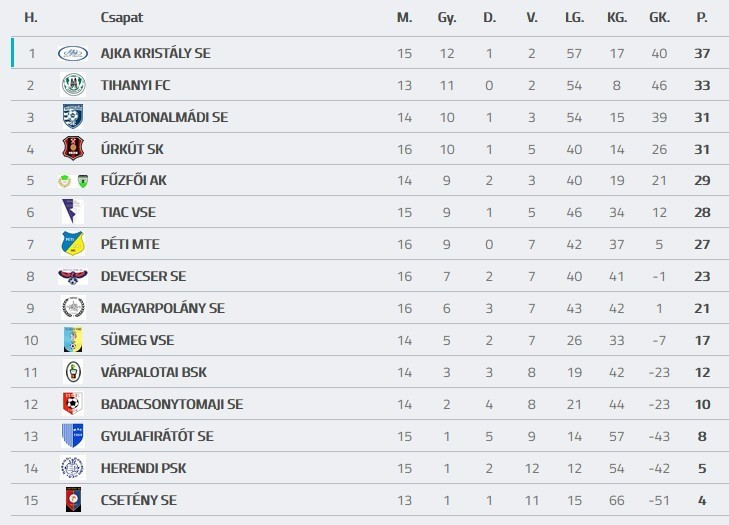Image resolution: width=729 pixels, height=525 pixels.
Task: Click the Tihanyi FC team crest
Action: click(x=73, y=85)
